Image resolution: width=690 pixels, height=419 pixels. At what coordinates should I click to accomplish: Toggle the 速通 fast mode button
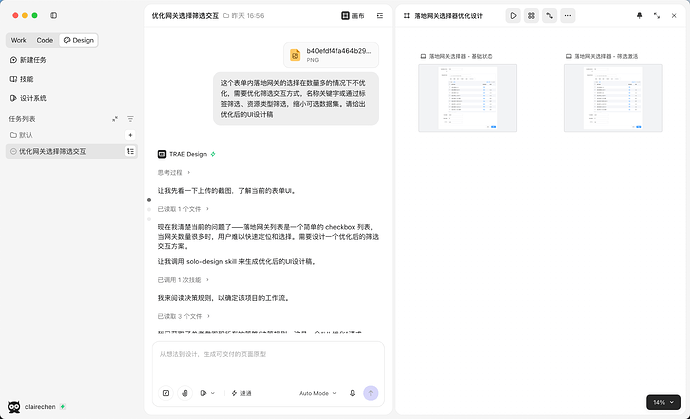241,393
